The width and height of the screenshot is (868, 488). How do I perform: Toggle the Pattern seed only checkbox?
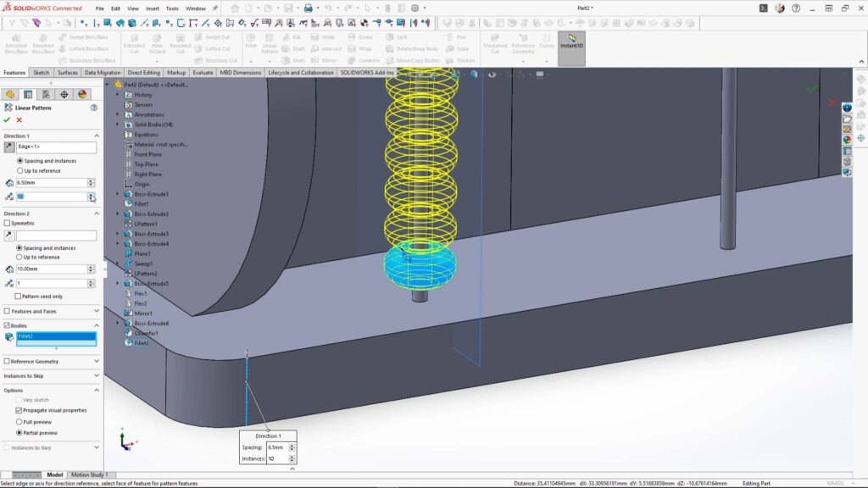[x=18, y=297]
